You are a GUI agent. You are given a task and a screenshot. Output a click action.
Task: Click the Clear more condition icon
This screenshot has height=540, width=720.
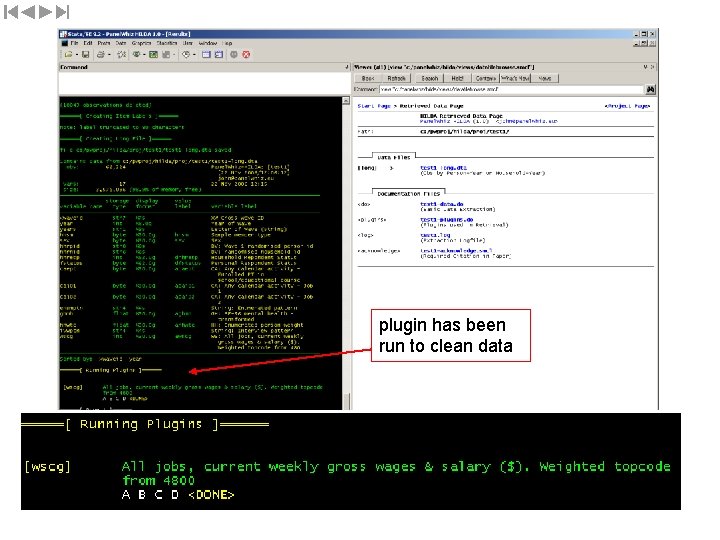pos(234,55)
